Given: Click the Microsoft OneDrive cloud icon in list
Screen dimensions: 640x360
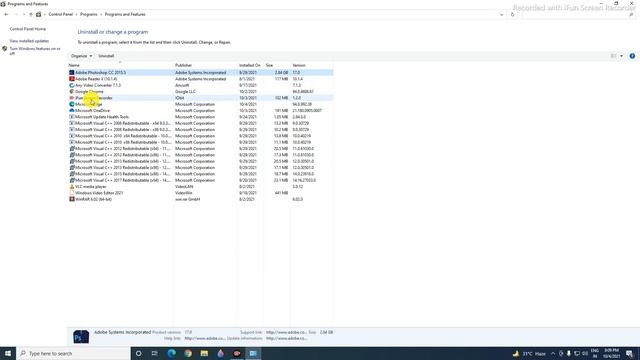Looking at the screenshot, I should point(72,111).
